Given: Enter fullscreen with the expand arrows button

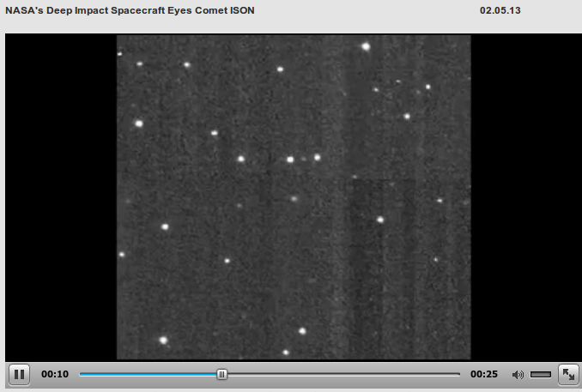Looking at the screenshot, I should (568, 375).
